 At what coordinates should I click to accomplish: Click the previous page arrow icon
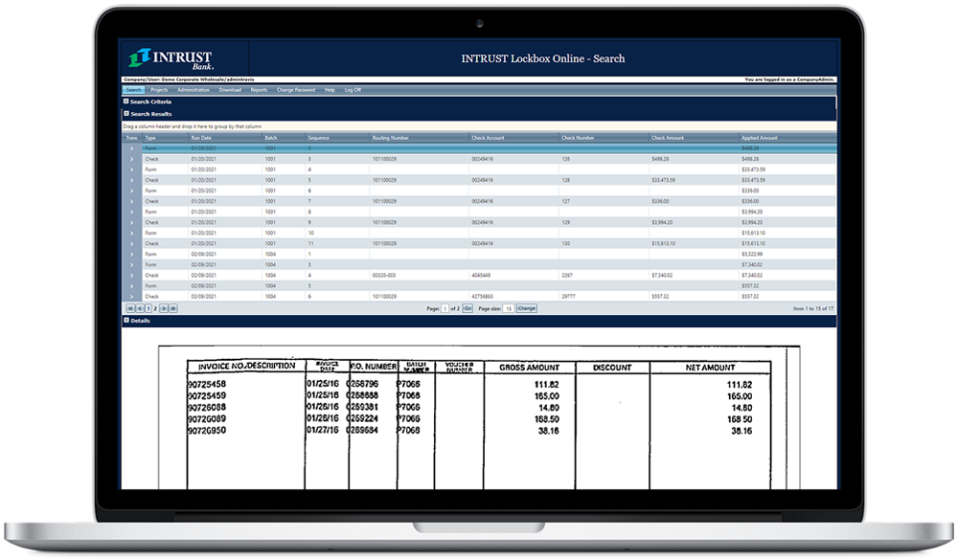click(140, 308)
